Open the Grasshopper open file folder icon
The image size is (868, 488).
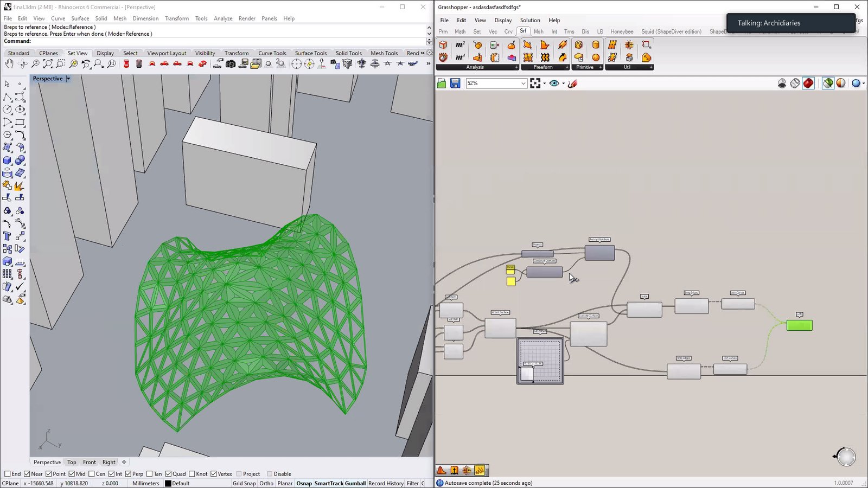coord(442,84)
